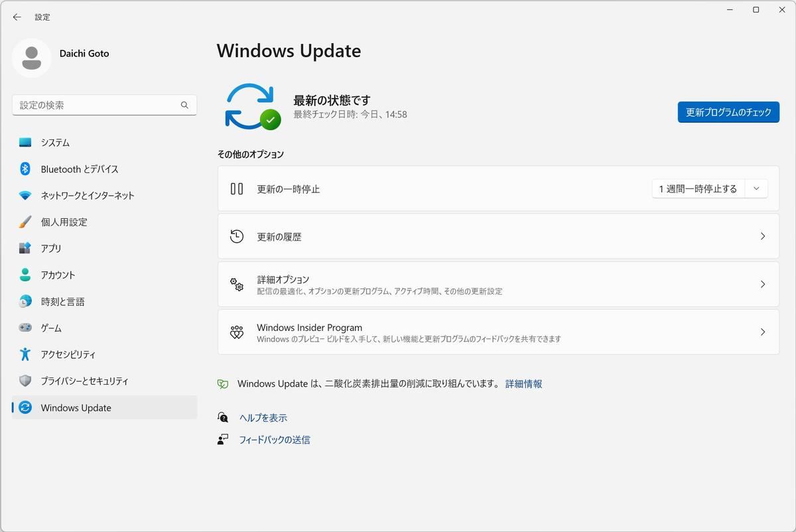Select Windows Update in the sidebar
This screenshot has height=532, width=796.
[x=104, y=407]
